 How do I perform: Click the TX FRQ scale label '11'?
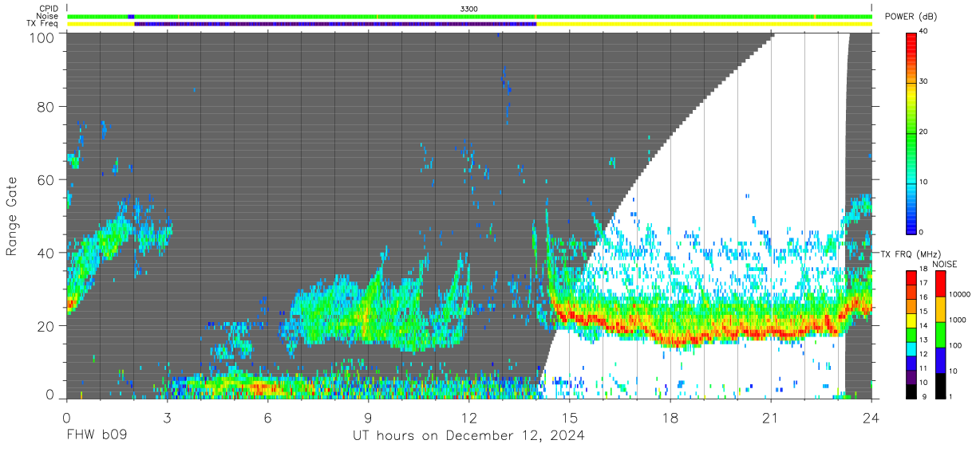click(924, 369)
